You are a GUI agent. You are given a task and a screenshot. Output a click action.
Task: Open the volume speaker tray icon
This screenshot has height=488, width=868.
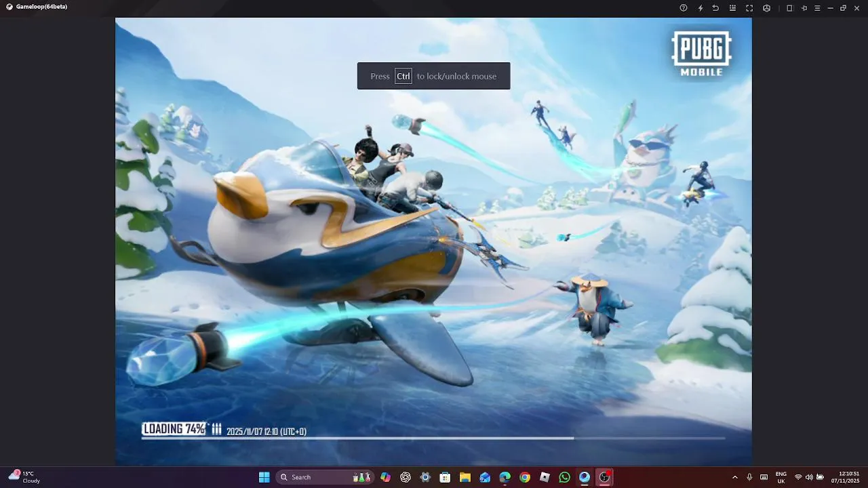[x=809, y=477]
